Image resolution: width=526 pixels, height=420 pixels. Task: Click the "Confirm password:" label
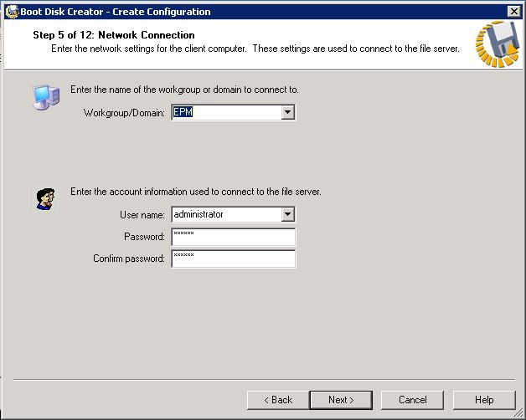[x=129, y=259]
